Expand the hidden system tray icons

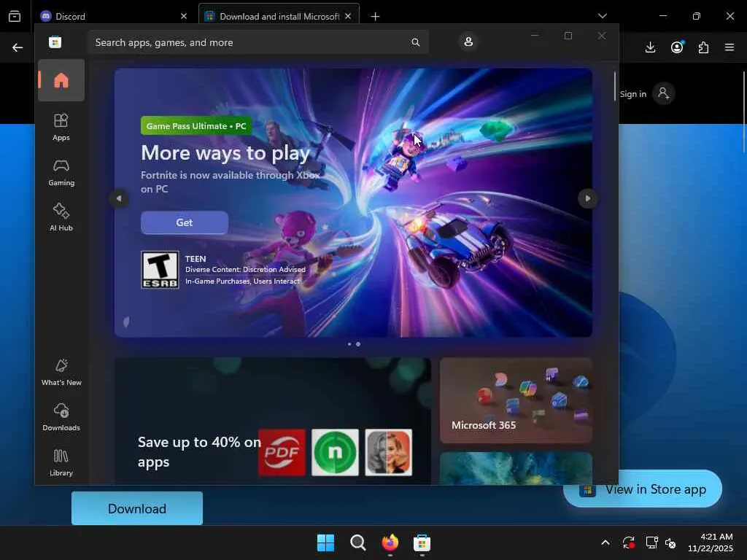605,542
